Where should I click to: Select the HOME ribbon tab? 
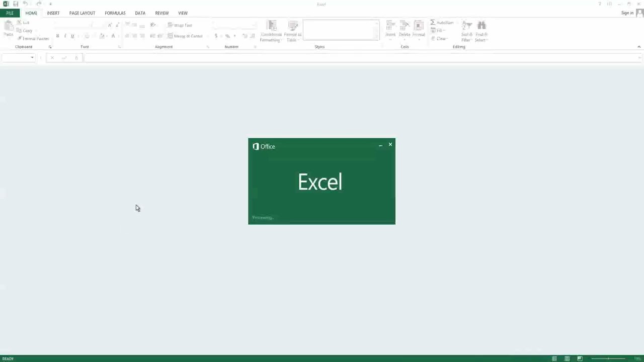point(31,13)
